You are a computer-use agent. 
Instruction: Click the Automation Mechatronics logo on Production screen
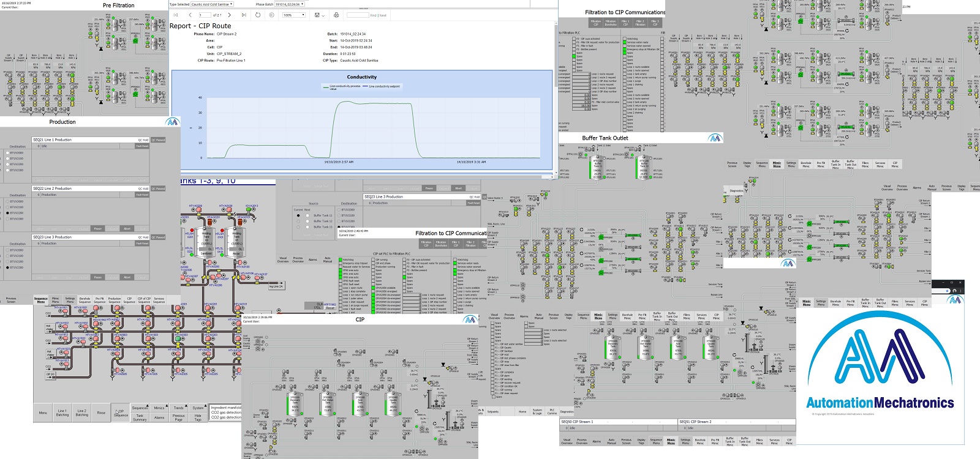[173, 122]
